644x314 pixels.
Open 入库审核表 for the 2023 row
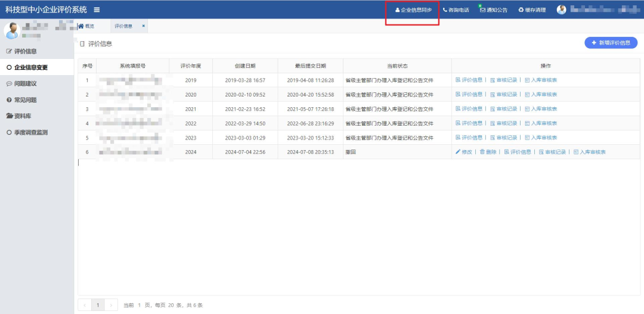tap(541, 138)
